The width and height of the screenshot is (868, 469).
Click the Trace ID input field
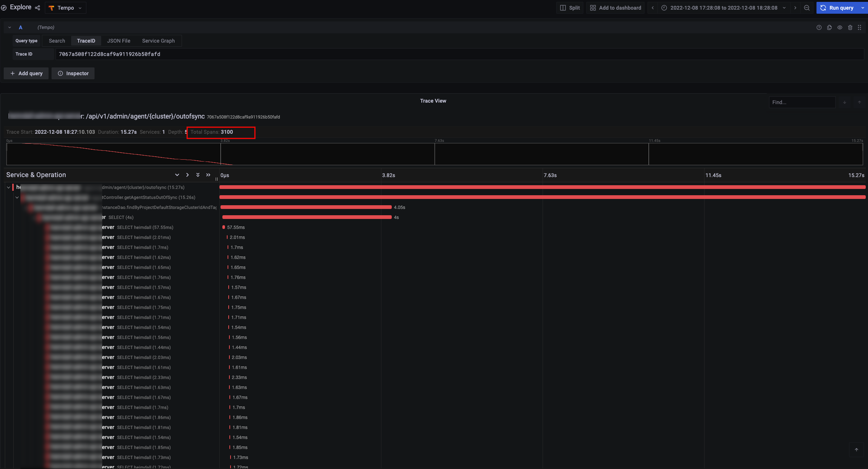(460, 54)
